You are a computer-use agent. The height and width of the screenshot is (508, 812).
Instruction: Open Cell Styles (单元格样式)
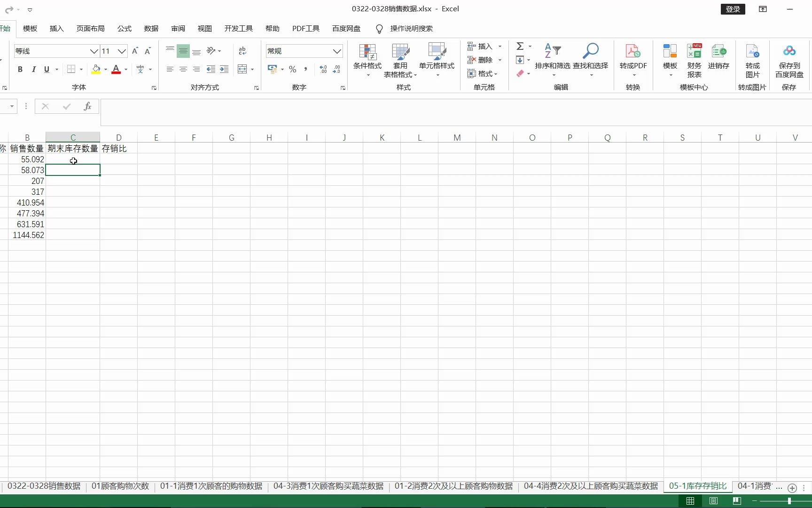click(x=437, y=60)
